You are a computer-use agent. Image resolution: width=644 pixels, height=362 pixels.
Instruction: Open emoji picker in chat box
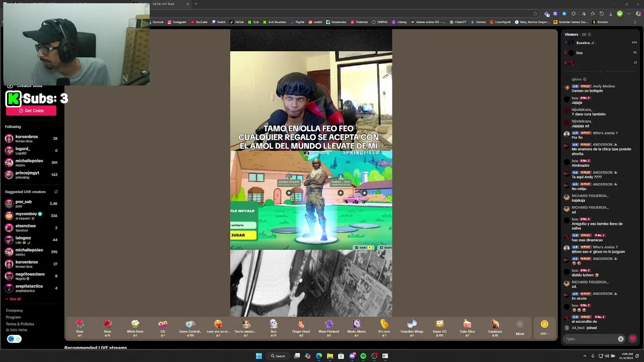pyautogui.click(x=620, y=339)
